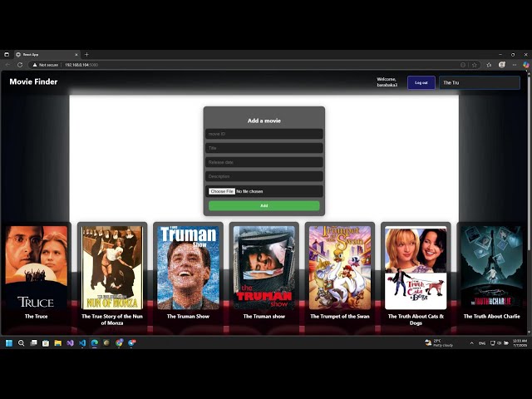Screen dimensions: 532x399
Task: Switch to Microsoft Edge on the taskbar
Action: [95, 343]
